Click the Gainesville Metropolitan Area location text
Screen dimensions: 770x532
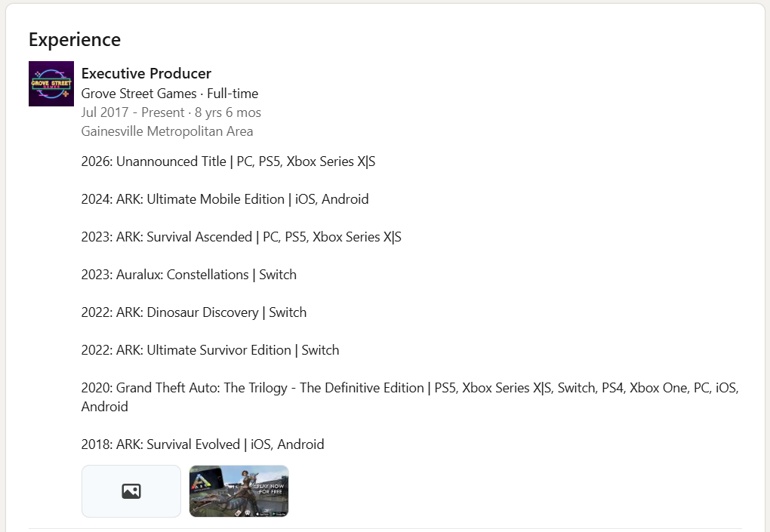(x=167, y=131)
